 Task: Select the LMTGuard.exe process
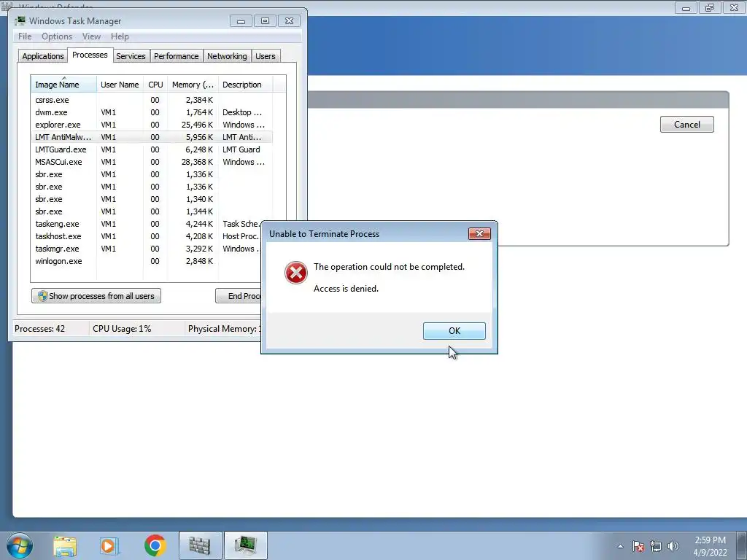pos(152,149)
